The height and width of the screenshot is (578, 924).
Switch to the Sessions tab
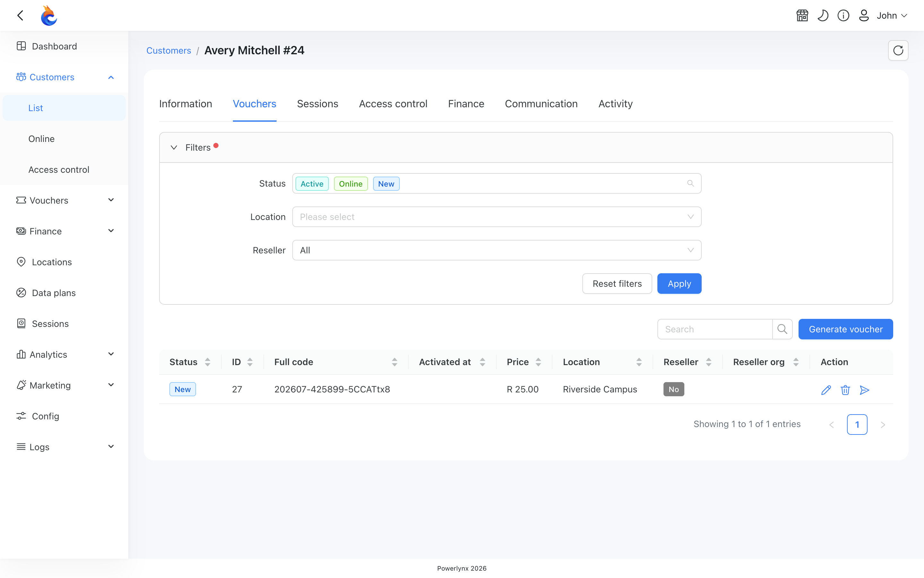pyautogui.click(x=318, y=104)
